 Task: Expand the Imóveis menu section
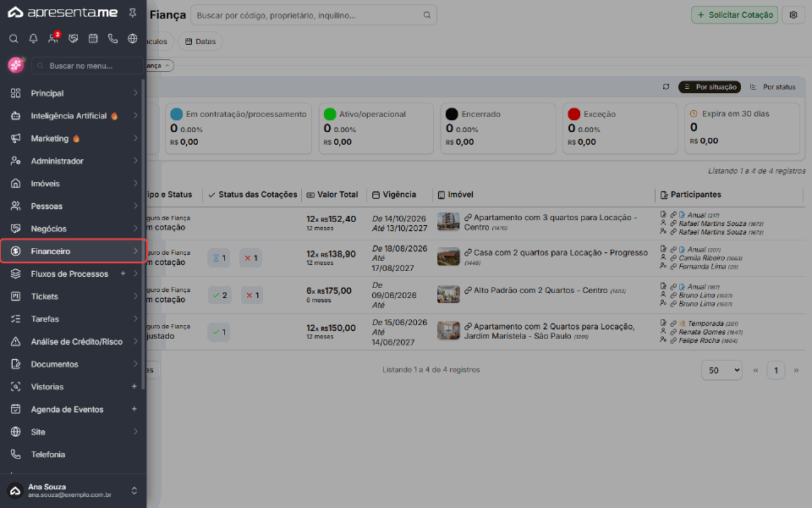(x=73, y=184)
